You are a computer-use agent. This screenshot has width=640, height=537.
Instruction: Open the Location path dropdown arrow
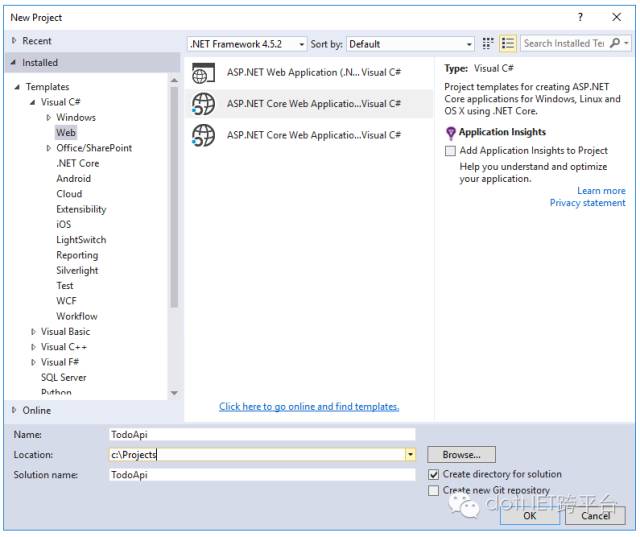coord(410,454)
